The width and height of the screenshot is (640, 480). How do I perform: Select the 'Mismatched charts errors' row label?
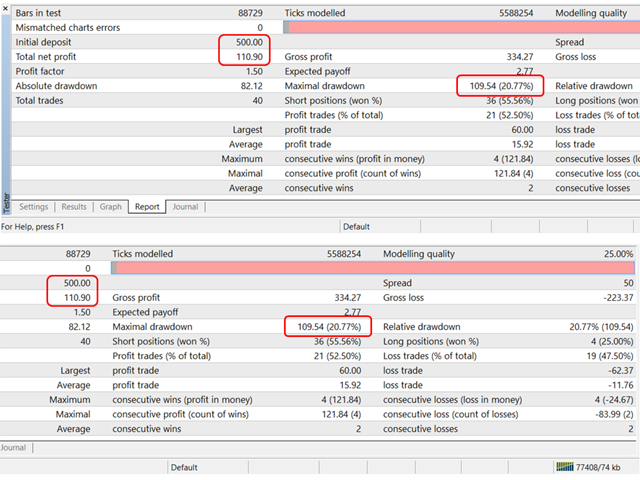pyautogui.click(x=68, y=28)
